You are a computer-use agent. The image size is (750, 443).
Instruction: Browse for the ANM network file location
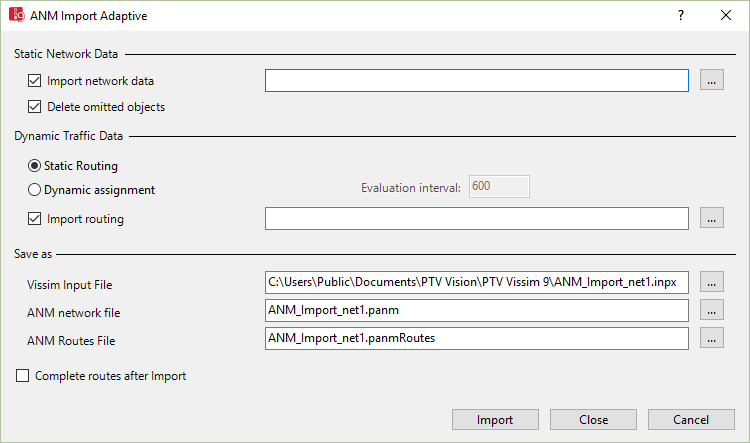[711, 311]
